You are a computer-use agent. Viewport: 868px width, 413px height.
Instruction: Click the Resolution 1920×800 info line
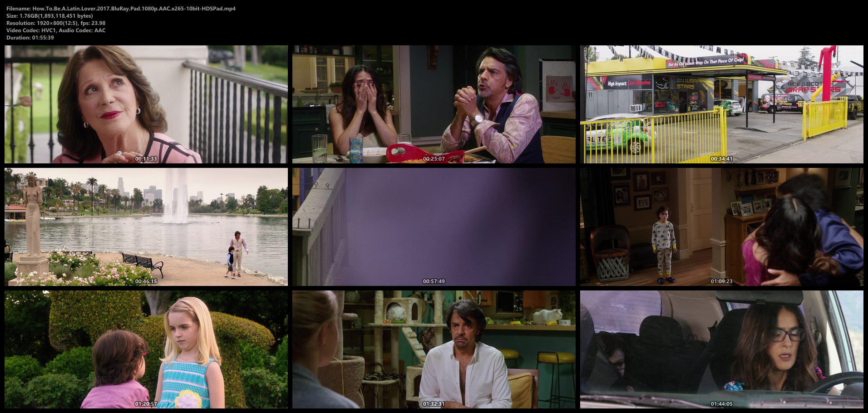56,23
